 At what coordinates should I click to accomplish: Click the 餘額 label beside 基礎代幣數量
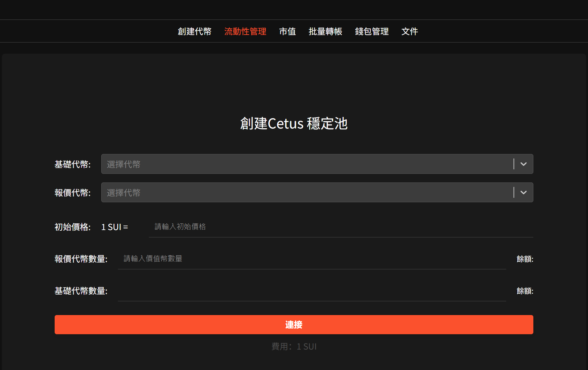click(525, 291)
